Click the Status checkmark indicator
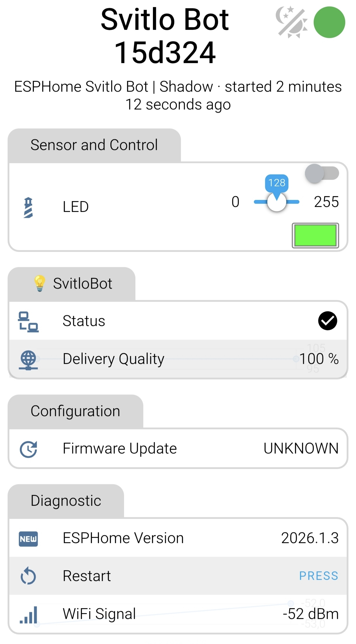Viewport: 356px width, 644px height. (327, 321)
